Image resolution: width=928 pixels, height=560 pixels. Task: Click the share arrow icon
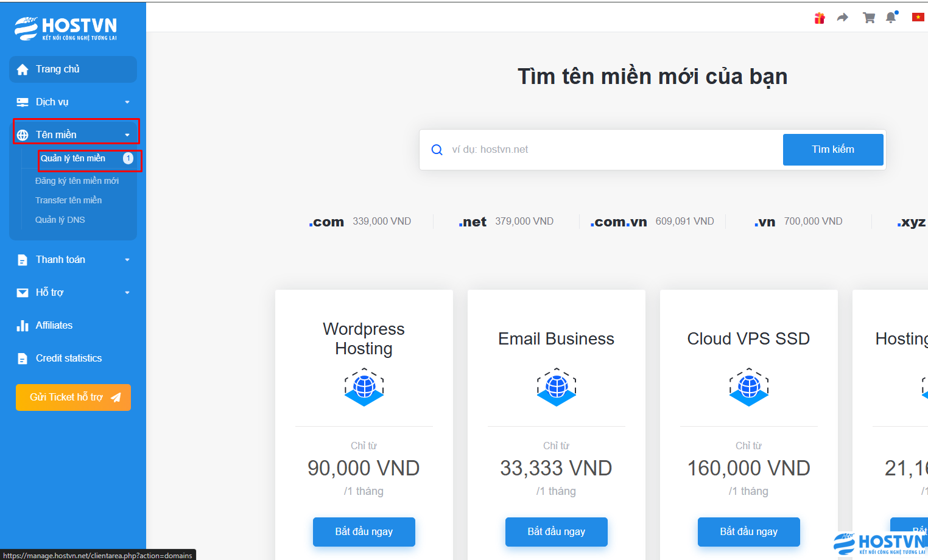tap(843, 18)
